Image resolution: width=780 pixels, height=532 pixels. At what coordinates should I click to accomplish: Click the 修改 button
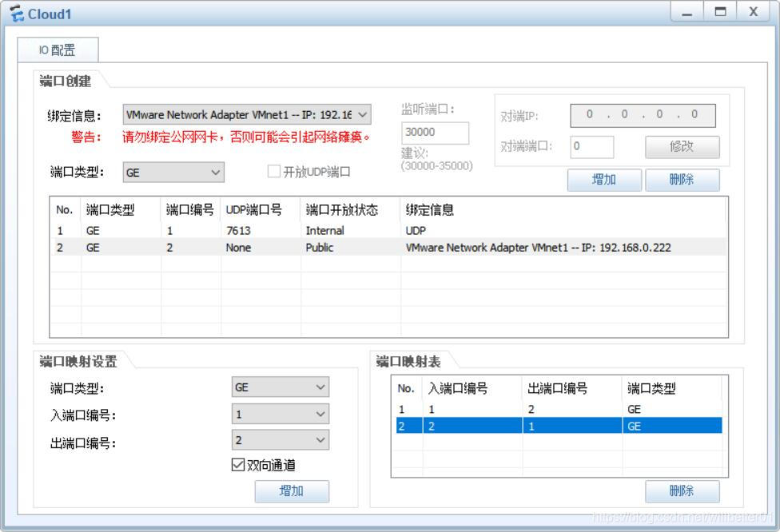pos(682,147)
